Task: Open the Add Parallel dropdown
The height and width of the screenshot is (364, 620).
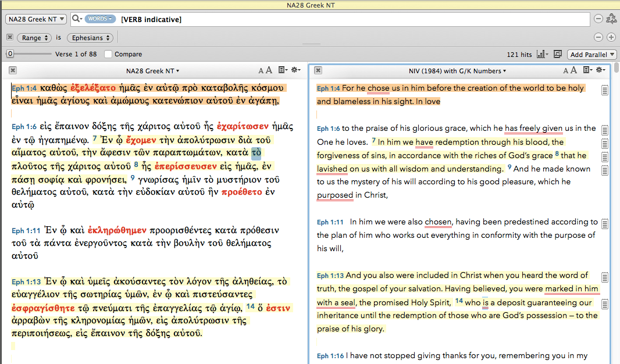Action: [592, 54]
